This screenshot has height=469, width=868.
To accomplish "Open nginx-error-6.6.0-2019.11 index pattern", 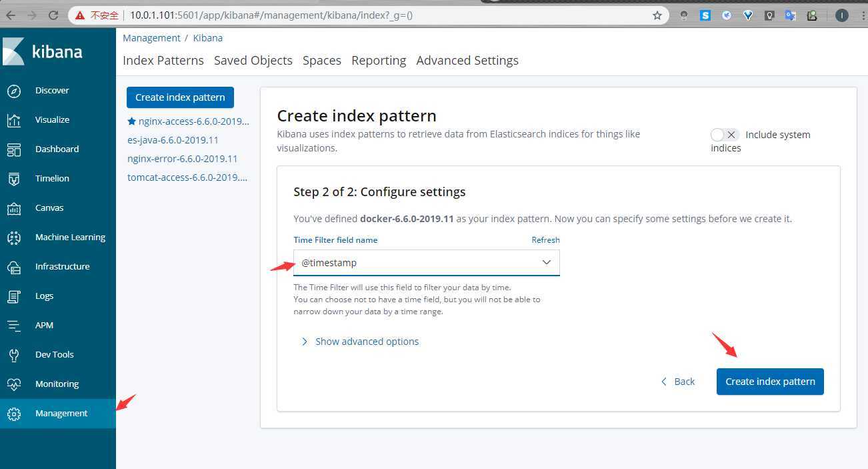I will click(183, 159).
